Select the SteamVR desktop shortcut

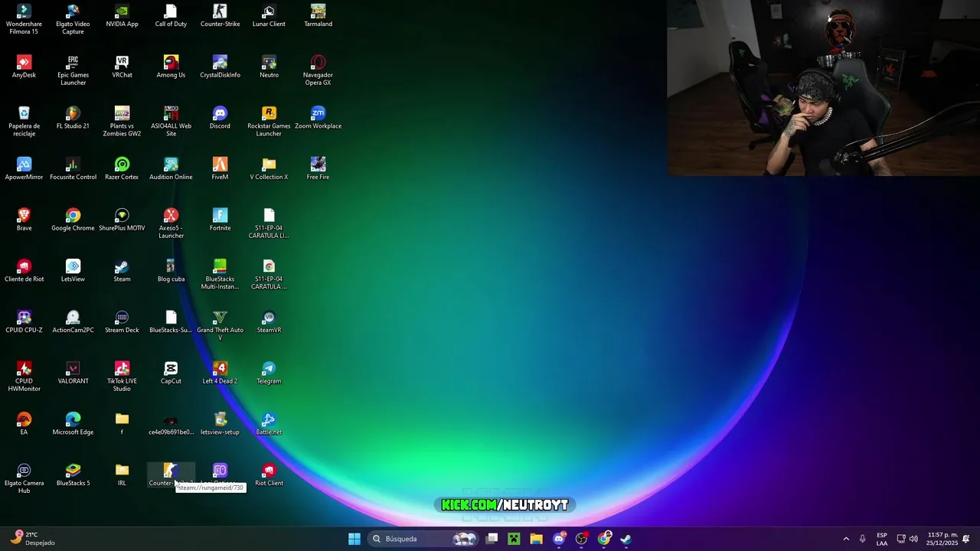[269, 322]
